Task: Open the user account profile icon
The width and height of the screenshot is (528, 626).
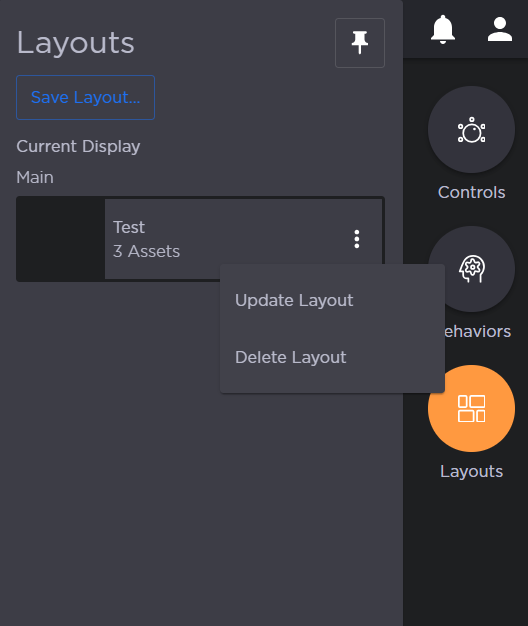Action: click(x=500, y=29)
